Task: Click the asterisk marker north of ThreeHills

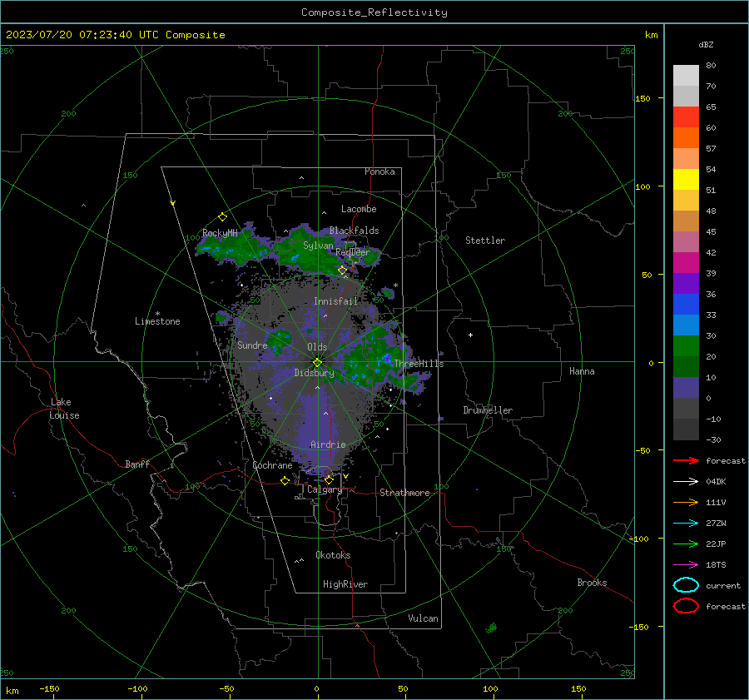Action: coord(395,285)
